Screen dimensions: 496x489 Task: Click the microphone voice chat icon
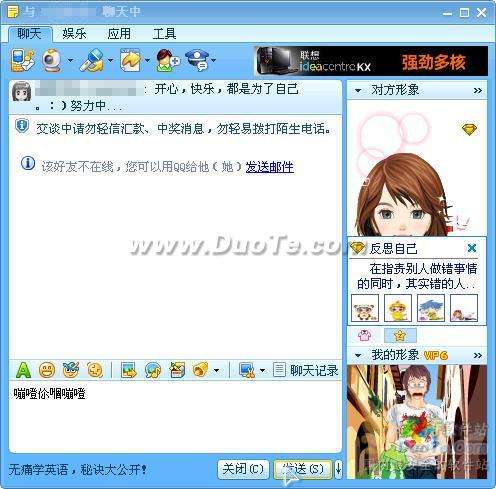91,61
